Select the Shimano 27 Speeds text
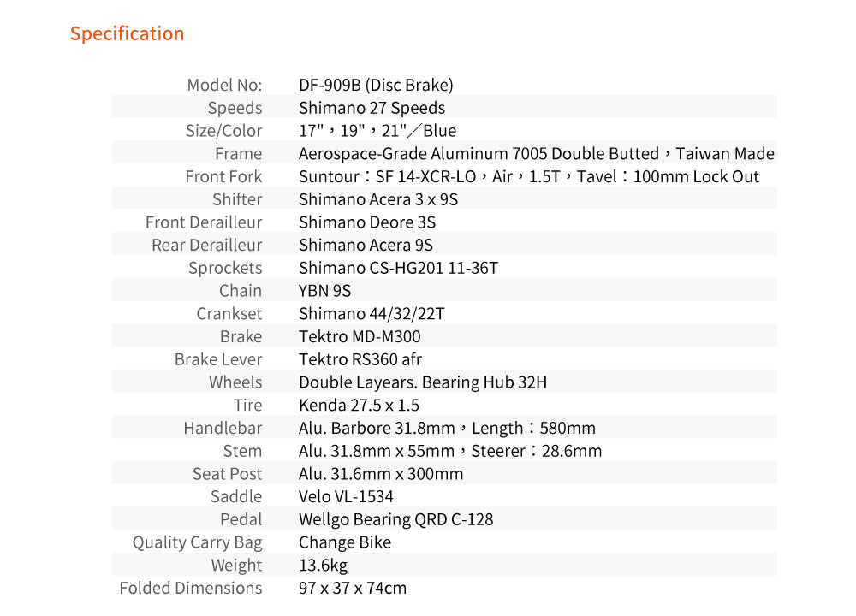 point(372,108)
